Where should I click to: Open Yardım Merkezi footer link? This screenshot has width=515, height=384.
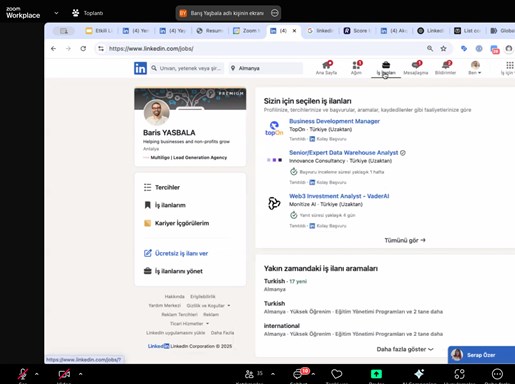click(165, 305)
